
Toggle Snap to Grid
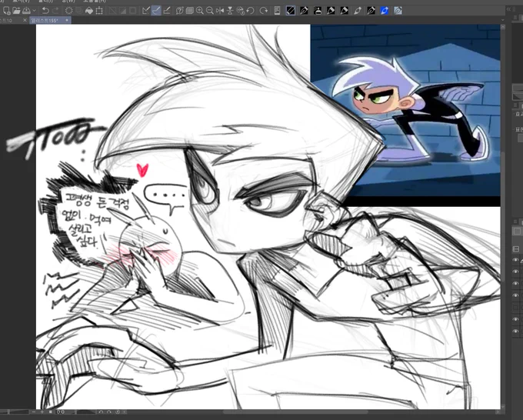pos(167,11)
